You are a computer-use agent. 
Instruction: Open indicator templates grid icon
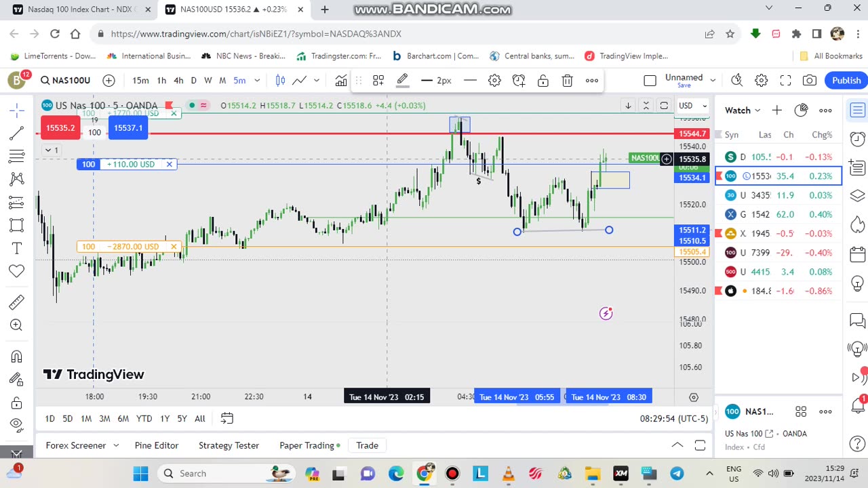coord(378,81)
